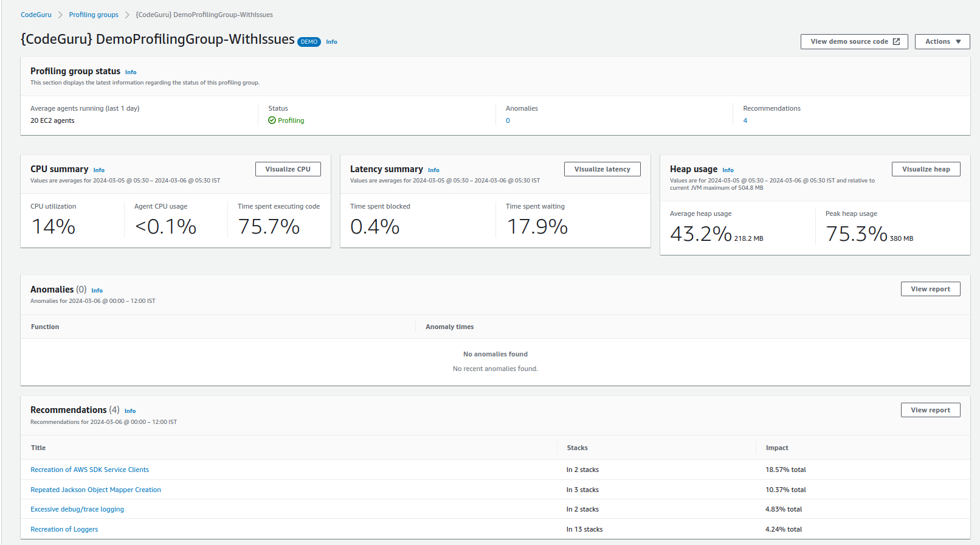Viewport: 980px width, 545px height.
Task: Click the green Profiling status check icon
Action: pyautogui.click(x=272, y=120)
